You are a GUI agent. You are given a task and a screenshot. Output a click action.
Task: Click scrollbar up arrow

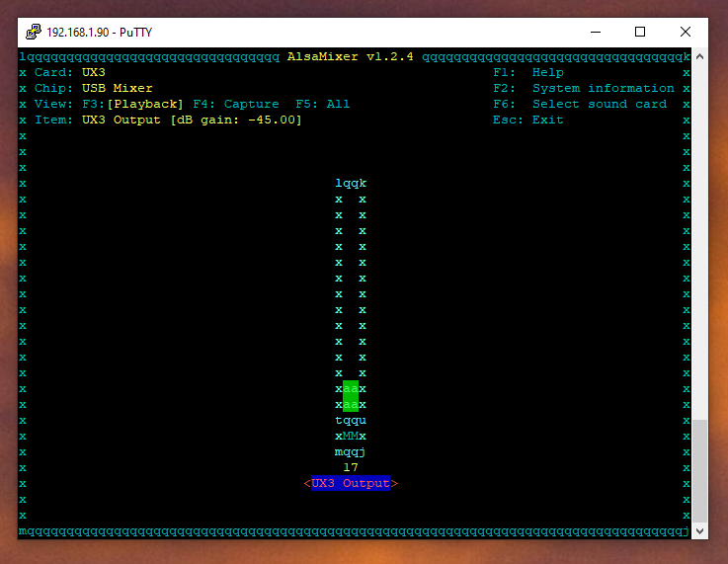coord(701,56)
